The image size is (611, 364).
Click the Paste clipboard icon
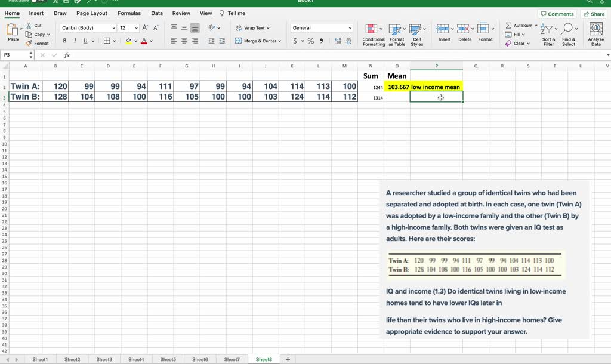click(x=13, y=30)
